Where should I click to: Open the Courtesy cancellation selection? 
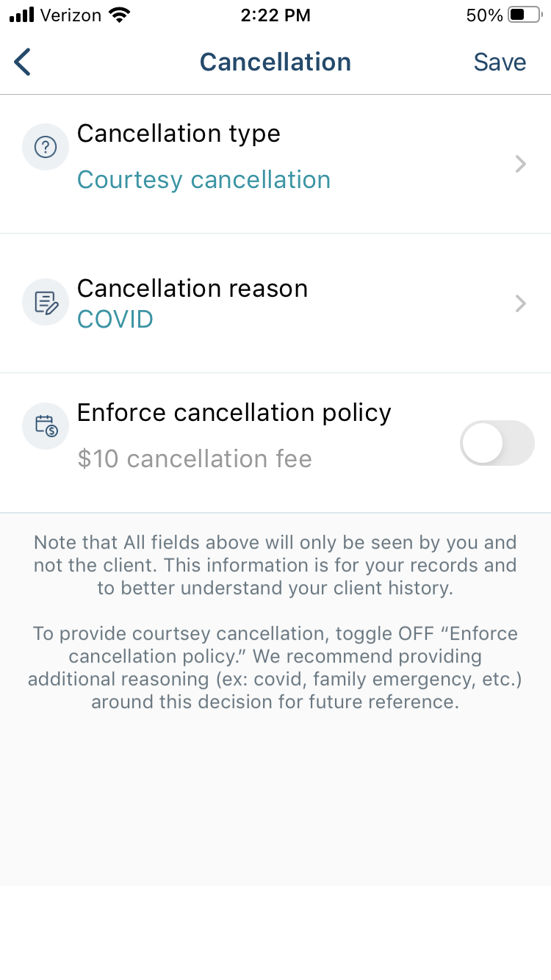pos(204,180)
